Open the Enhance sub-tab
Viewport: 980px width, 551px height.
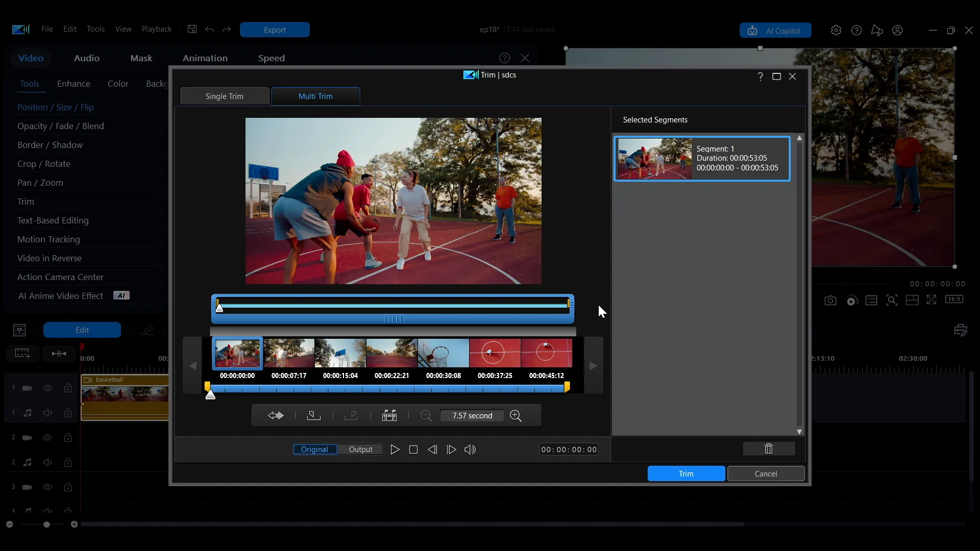click(x=73, y=84)
